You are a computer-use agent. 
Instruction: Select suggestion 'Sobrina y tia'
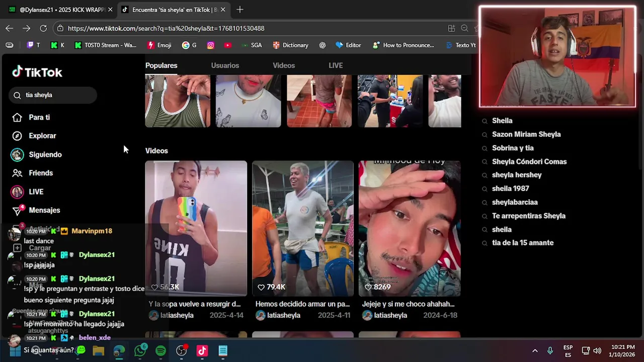pyautogui.click(x=513, y=148)
